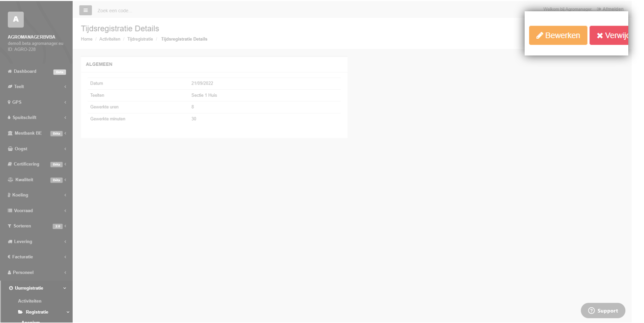Click the Bewerken button
Screen dimensions: 644x323
point(558,35)
